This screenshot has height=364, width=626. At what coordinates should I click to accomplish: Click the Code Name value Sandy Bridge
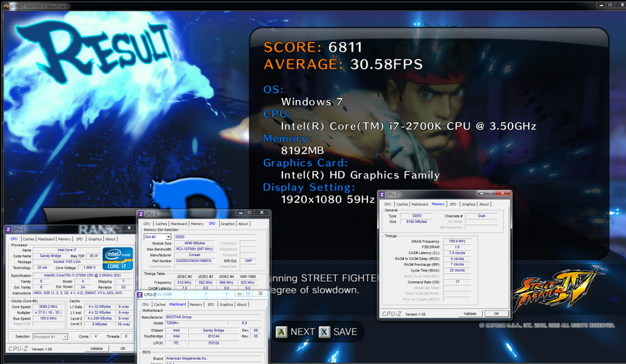50,256
